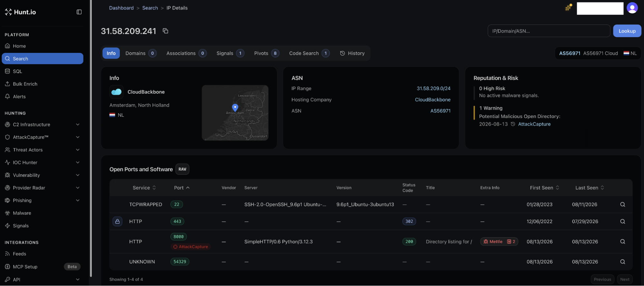Go to Search breadcrumb

point(150,8)
